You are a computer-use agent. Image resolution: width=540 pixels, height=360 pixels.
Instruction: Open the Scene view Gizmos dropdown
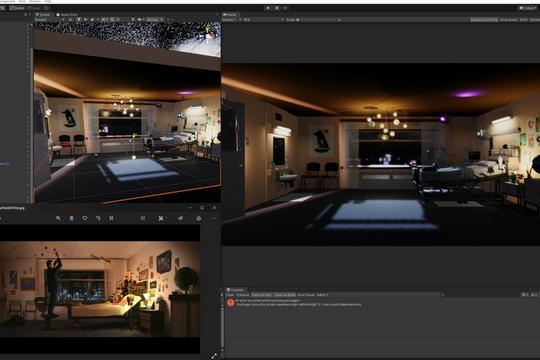(x=154, y=20)
